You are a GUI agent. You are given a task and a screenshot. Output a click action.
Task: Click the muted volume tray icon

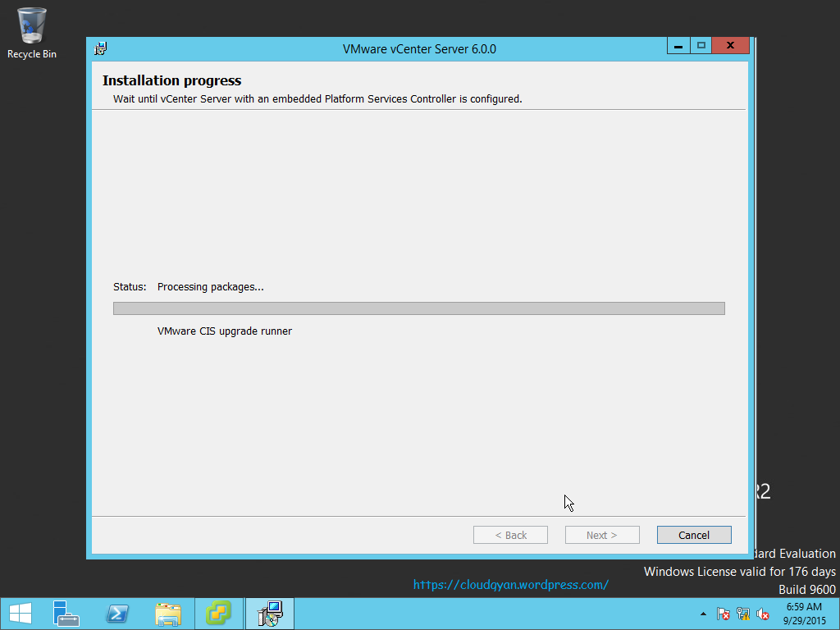[x=763, y=614]
